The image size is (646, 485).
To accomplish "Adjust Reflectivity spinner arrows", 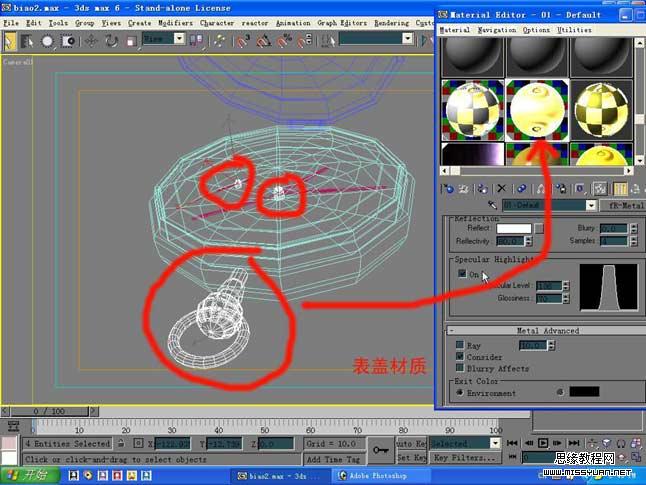I will coord(529,241).
